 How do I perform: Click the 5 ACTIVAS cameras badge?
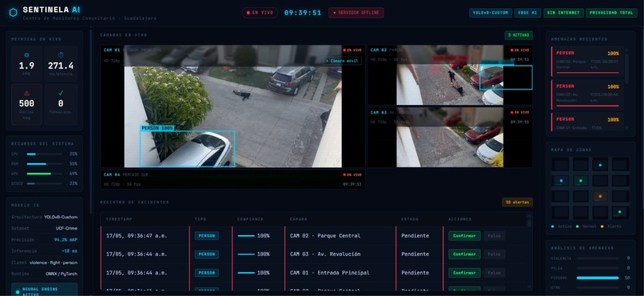(x=519, y=35)
